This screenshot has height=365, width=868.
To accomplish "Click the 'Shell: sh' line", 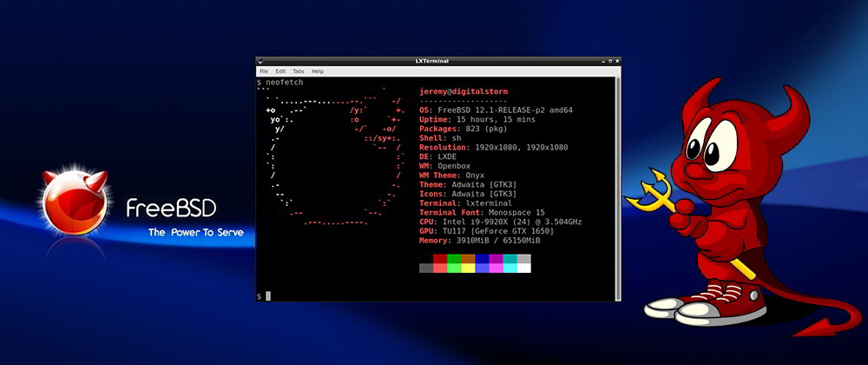I will click(x=440, y=138).
